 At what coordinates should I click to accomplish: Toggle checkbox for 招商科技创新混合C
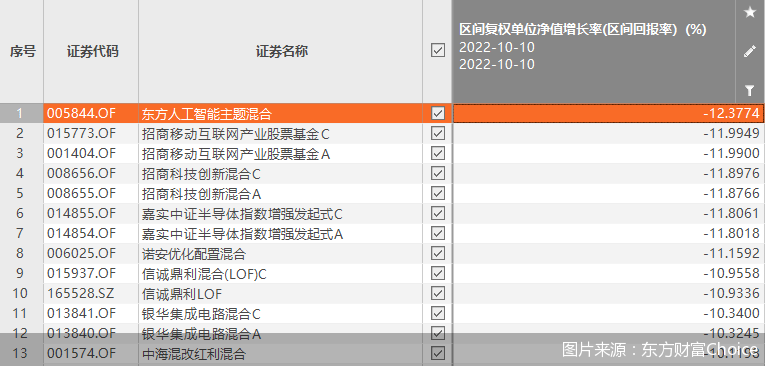click(x=438, y=173)
